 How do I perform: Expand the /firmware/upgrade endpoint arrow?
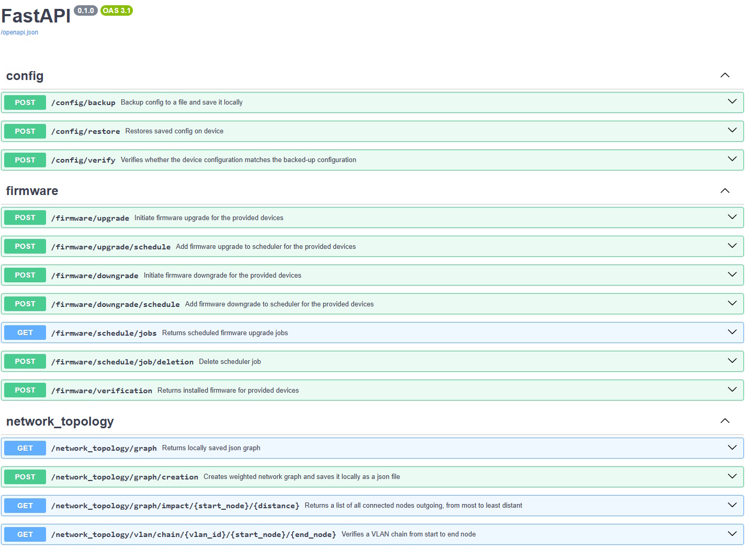pos(732,217)
